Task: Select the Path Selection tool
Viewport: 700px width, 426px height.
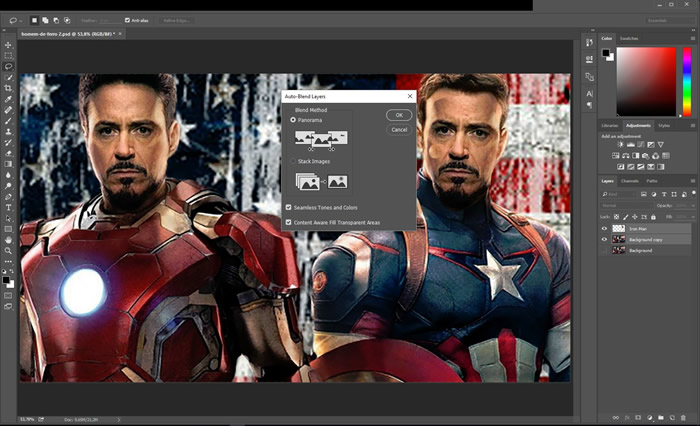Action: [8, 218]
